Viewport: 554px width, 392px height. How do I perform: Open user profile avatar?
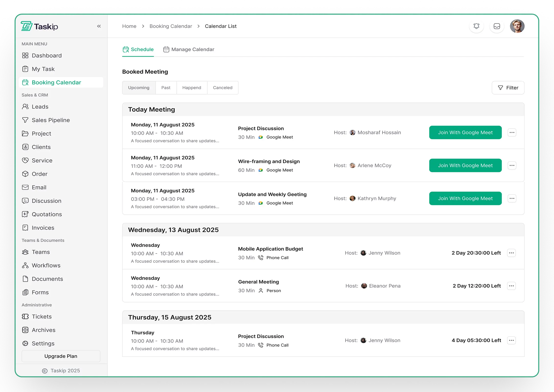tap(517, 26)
